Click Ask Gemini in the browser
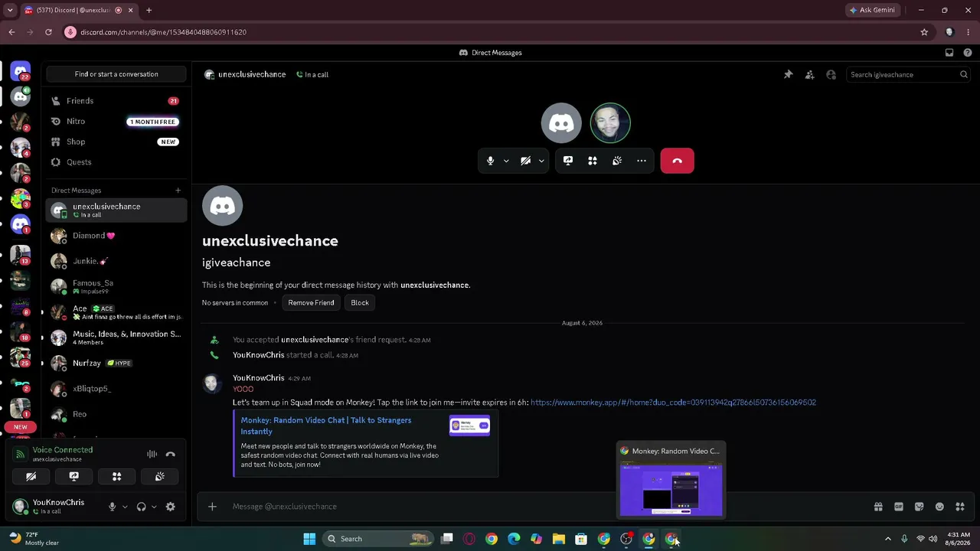 coord(872,10)
